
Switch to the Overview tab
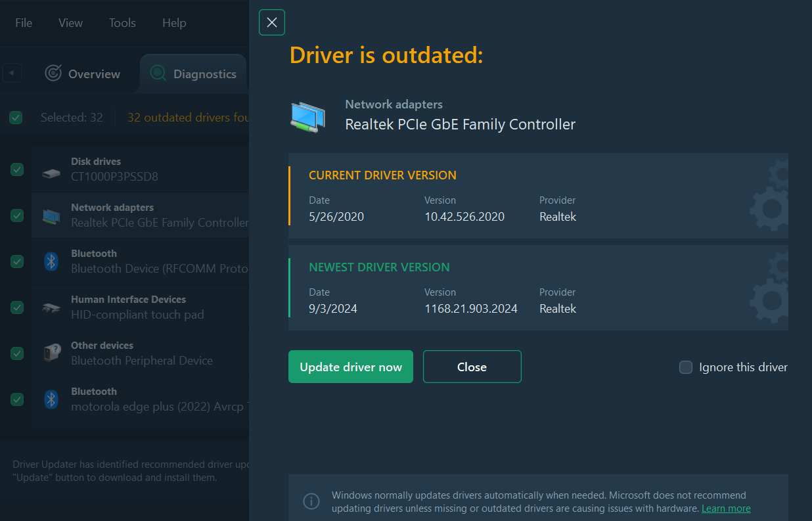pyautogui.click(x=83, y=74)
